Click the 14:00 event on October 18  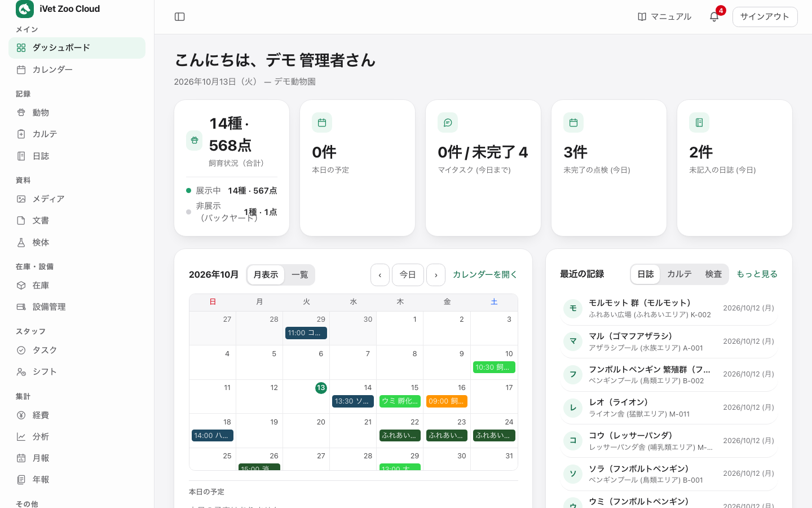point(213,436)
